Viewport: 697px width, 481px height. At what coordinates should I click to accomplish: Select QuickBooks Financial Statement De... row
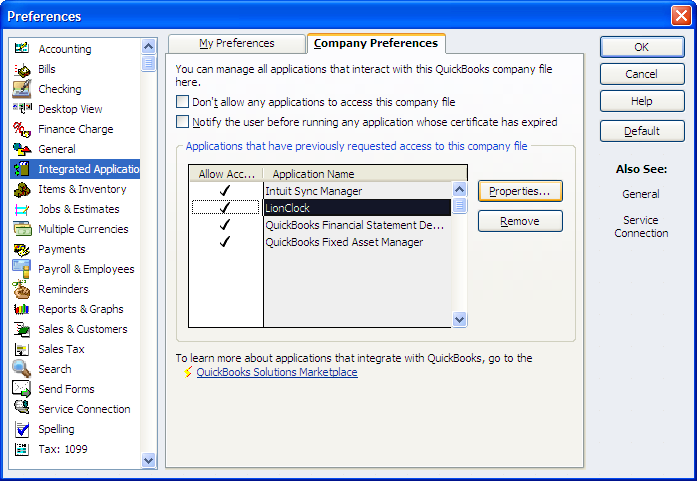(x=358, y=224)
